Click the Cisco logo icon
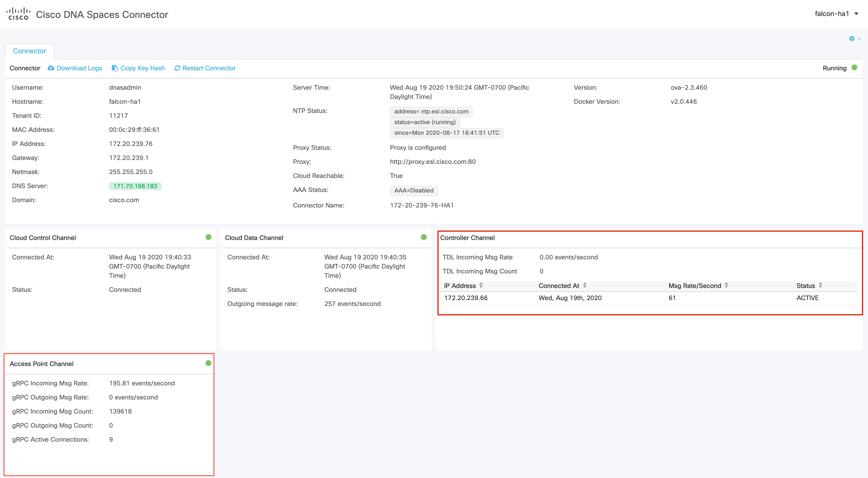The height and width of the screenshot is (478, 868). click(x=18, y=14)
